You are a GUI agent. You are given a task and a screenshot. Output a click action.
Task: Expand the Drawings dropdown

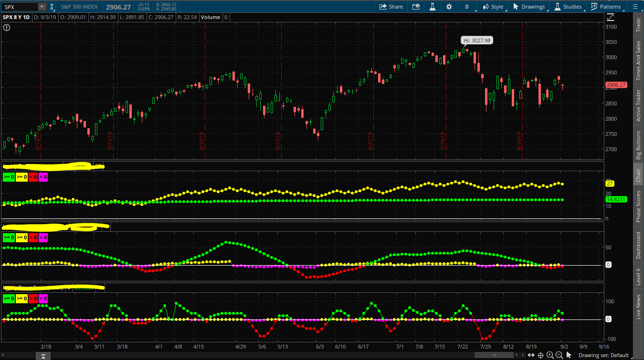click(x=529, y=7)
